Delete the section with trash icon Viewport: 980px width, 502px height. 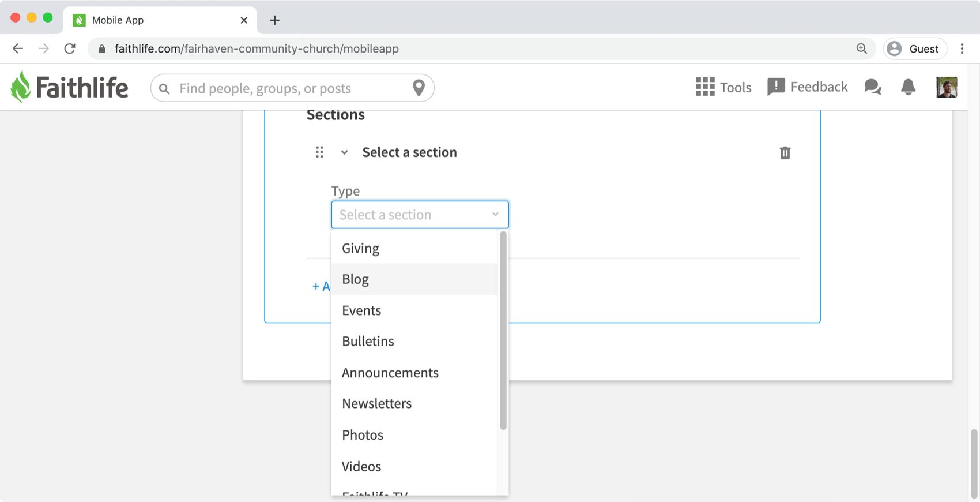click(x=785, y=153)
